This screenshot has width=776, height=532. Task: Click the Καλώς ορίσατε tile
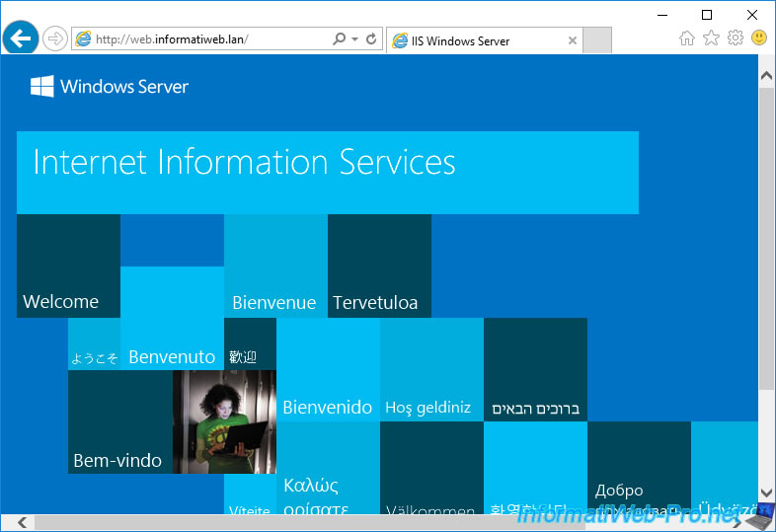tap(328, 468)
